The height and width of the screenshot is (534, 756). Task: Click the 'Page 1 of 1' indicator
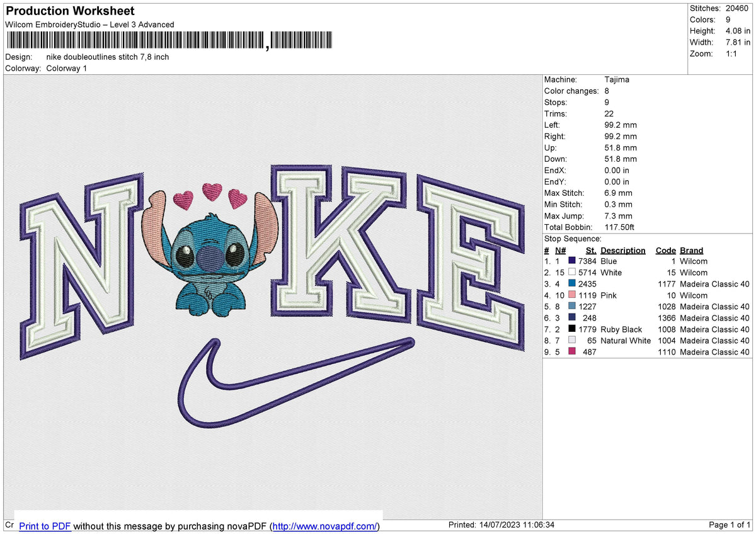pos(730,525)
